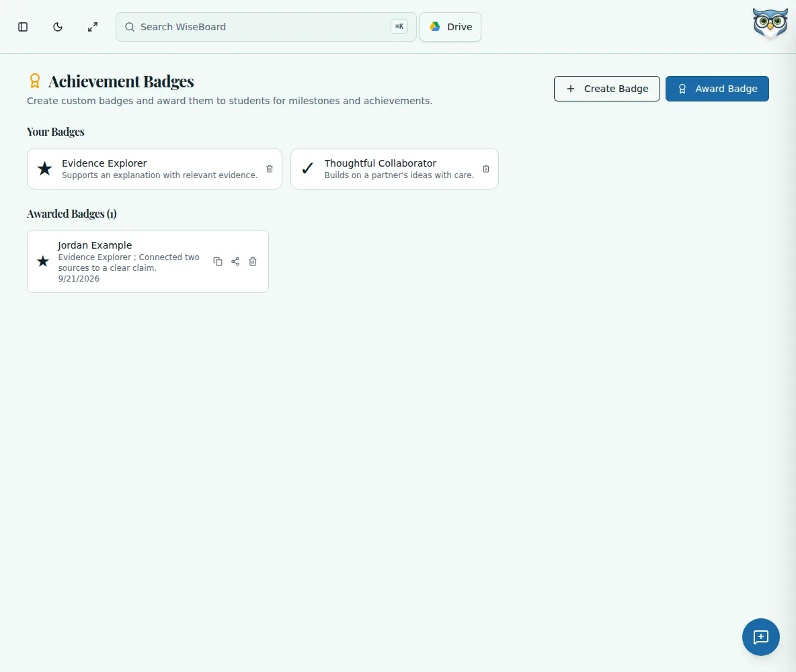Click the ⌘K shortcut hint

click(x=399, y=27)
